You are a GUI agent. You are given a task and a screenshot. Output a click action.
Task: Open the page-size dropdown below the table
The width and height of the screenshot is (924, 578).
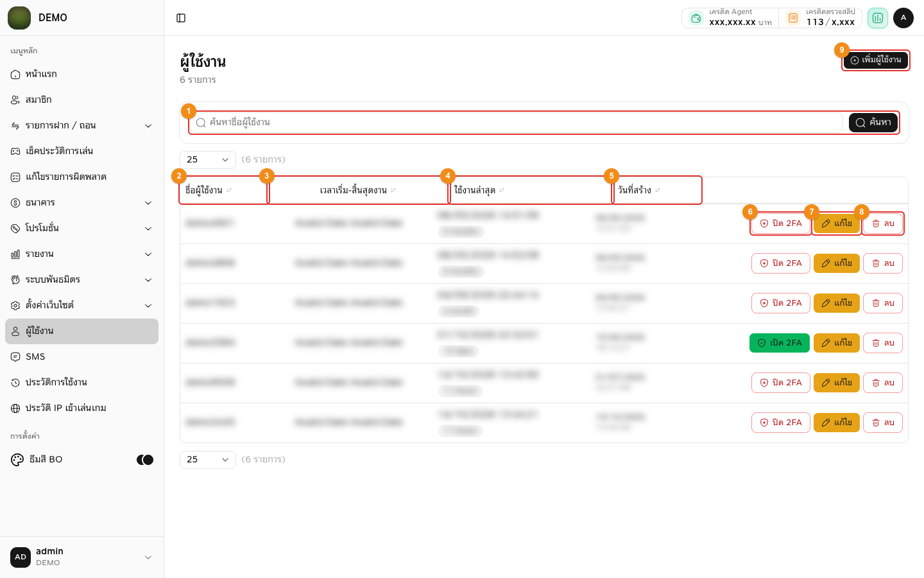point(208,459)
